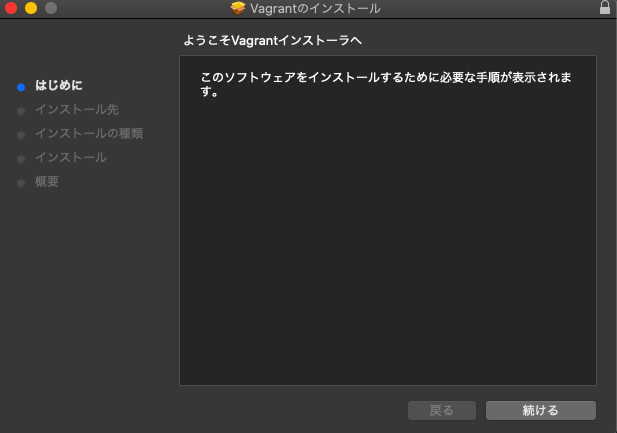Screen dimensions: 617x433
Task: Minimize the installer with yellow button
Action: pos(31,8)
